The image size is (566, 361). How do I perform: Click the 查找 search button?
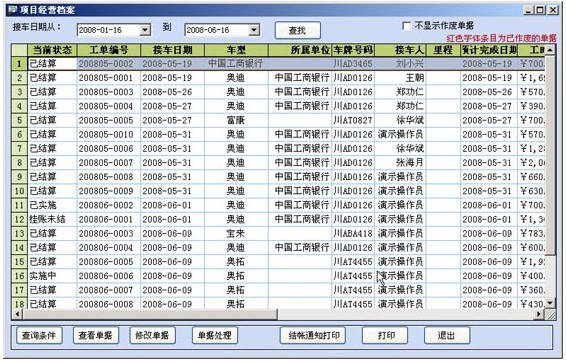[297, 30]
